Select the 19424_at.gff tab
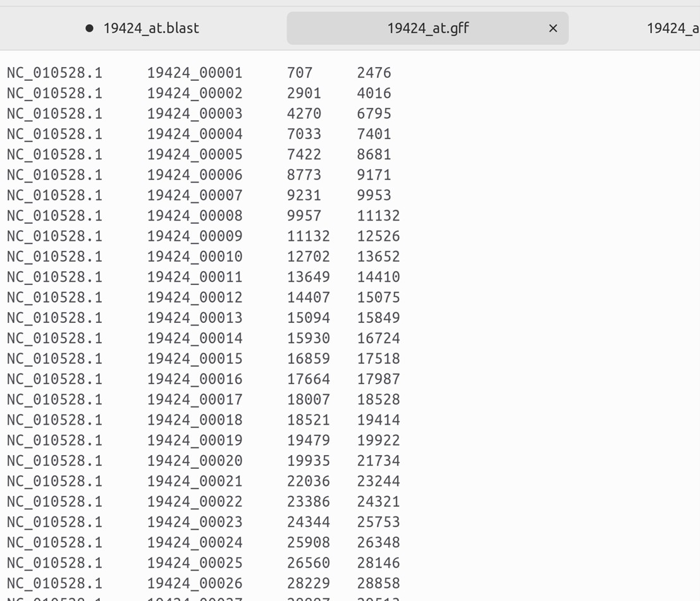This screenshot has width=700, height=601. point(427,28)
